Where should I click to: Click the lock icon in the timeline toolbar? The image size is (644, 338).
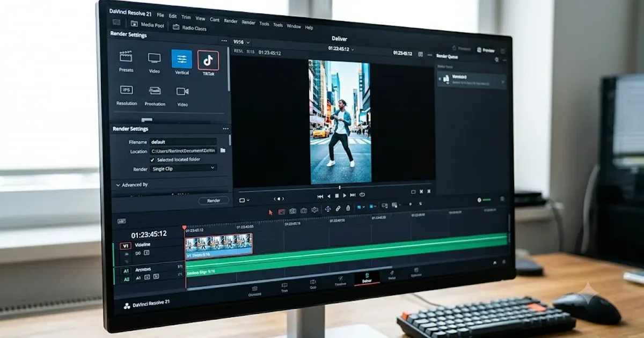[x=348, y=208]
